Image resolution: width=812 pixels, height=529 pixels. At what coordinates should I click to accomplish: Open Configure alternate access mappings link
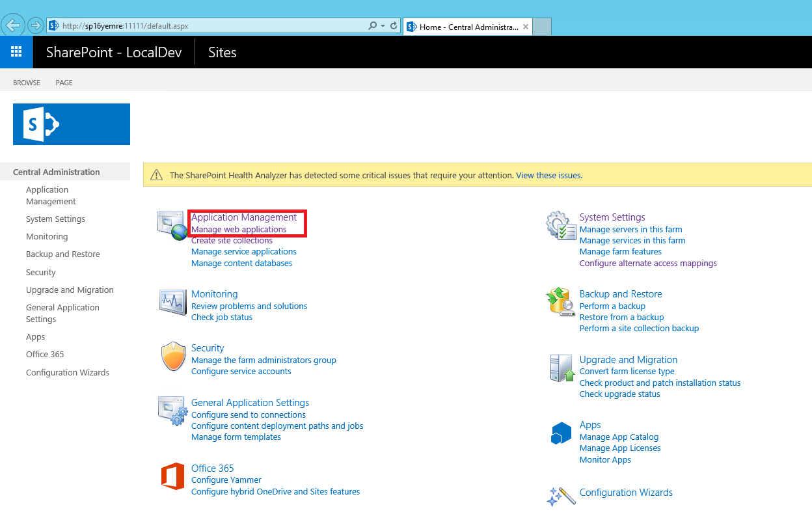[648, 264]
